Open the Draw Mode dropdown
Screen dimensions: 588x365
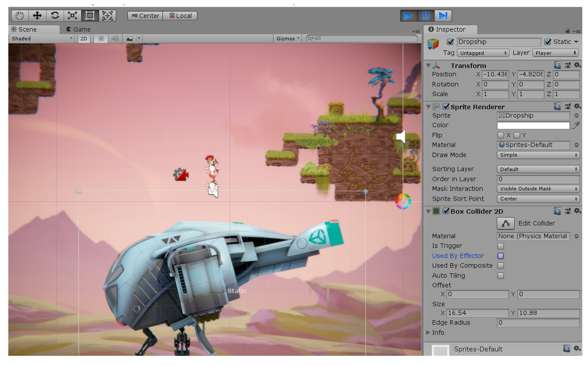click(538, 155)
